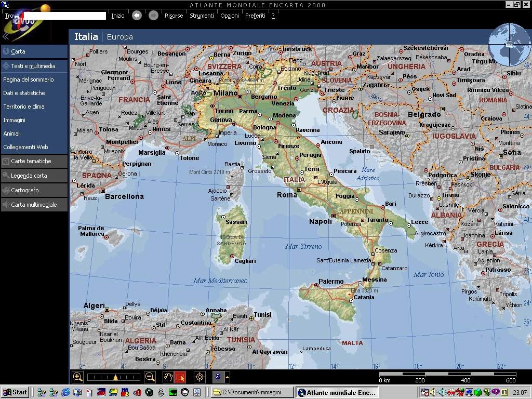The image size is (532, 399).
Task: Click the Mar Ionio sea label
Action: [x=429, y=274]
